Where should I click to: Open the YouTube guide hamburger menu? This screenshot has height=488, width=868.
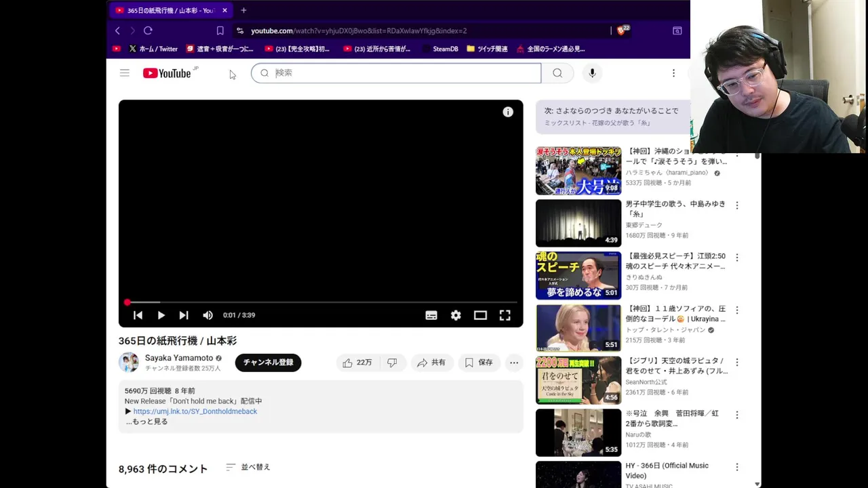(x=125, y=73)
